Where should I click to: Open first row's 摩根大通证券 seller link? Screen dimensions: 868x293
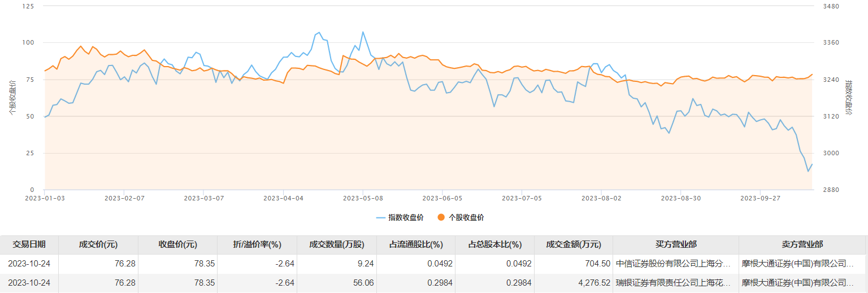tap(802, 264)
